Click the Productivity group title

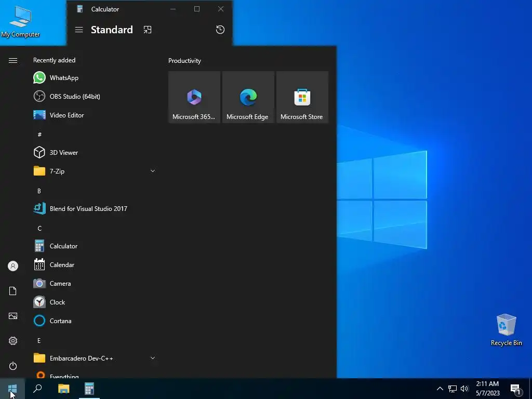184,61
